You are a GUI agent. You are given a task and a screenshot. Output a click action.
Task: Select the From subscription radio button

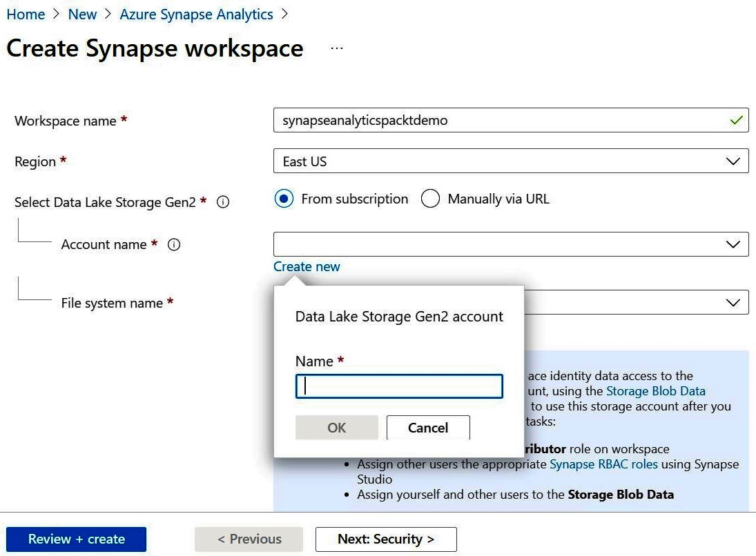click(x=284, y=199)
